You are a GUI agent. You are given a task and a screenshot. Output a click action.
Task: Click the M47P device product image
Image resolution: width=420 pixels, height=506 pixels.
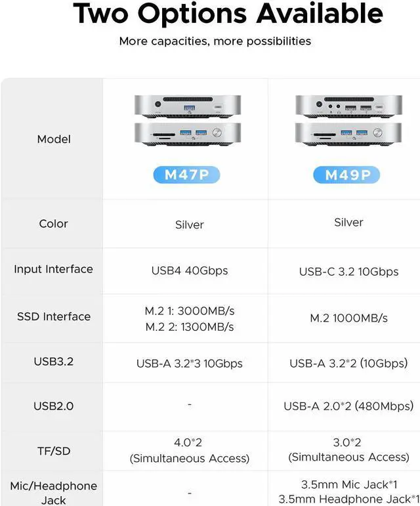tap(188, 121)
